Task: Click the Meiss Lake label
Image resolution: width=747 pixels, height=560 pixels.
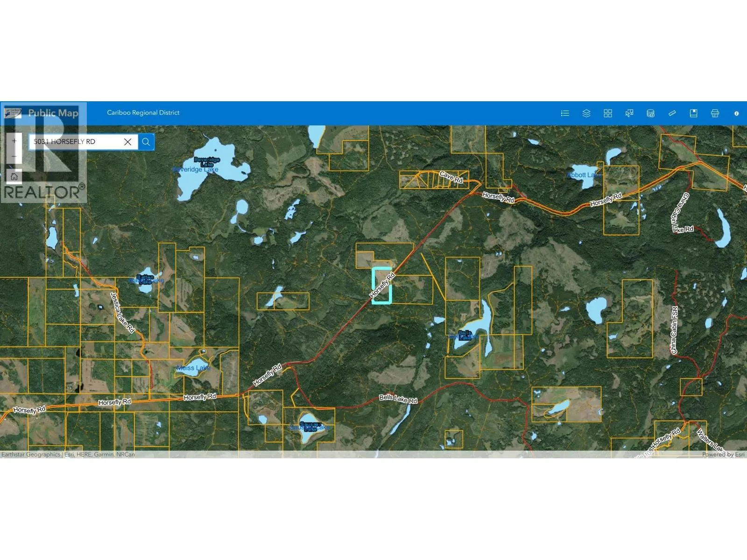Action: tap(193, 368)
